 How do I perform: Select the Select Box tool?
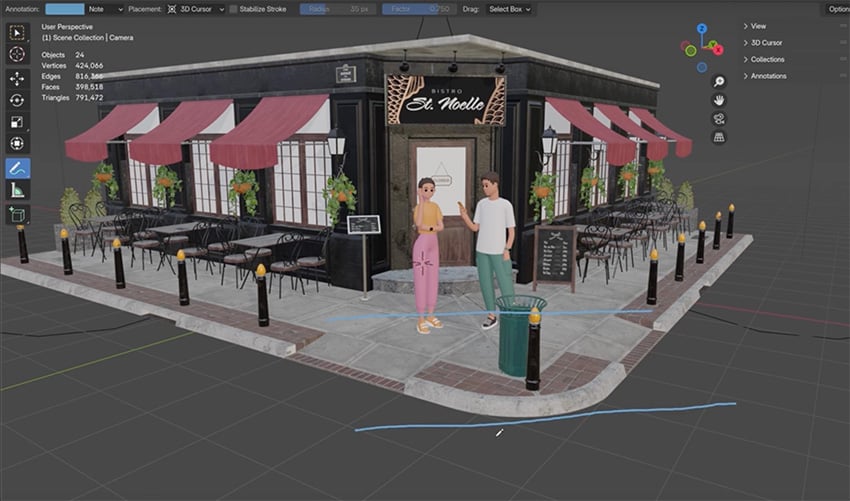(17, 32)
